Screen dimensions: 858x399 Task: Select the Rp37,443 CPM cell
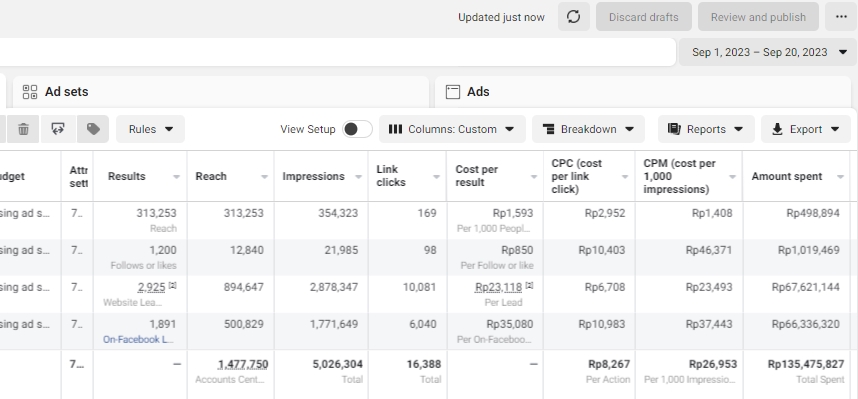[689, 331]
